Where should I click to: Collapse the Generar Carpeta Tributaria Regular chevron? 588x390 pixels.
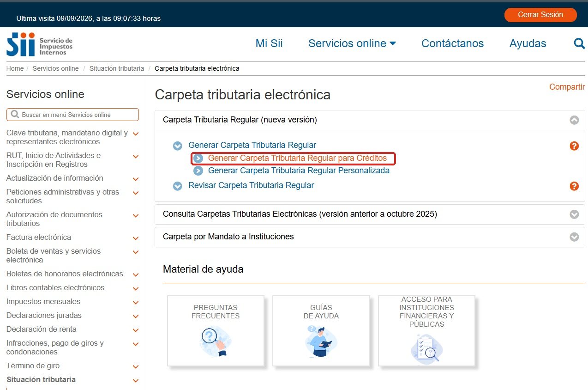pos(178,146)
